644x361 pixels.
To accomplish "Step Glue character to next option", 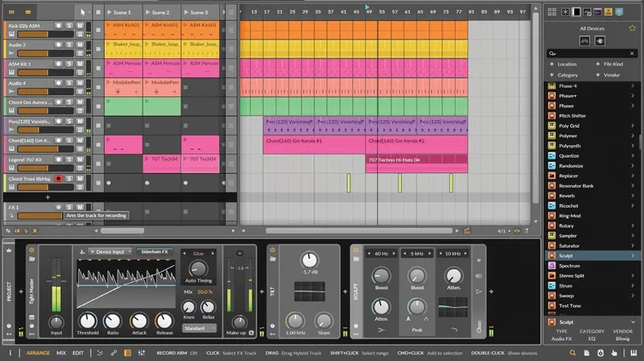I will coord(213,254).
